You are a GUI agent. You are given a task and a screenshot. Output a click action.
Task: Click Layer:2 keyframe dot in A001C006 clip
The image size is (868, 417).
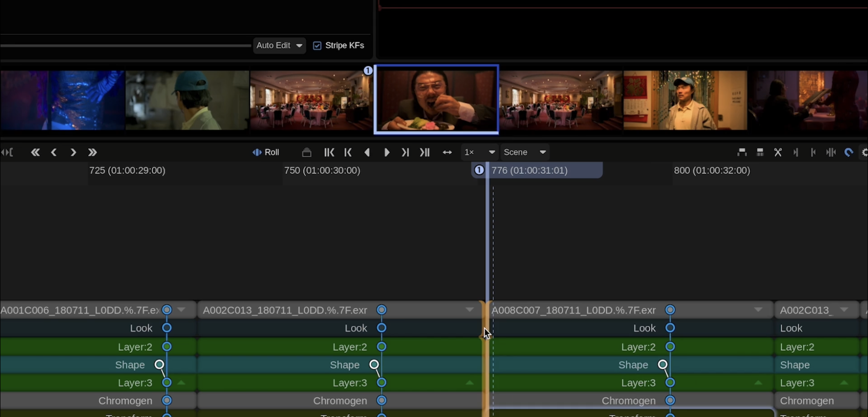coord(167,346)
